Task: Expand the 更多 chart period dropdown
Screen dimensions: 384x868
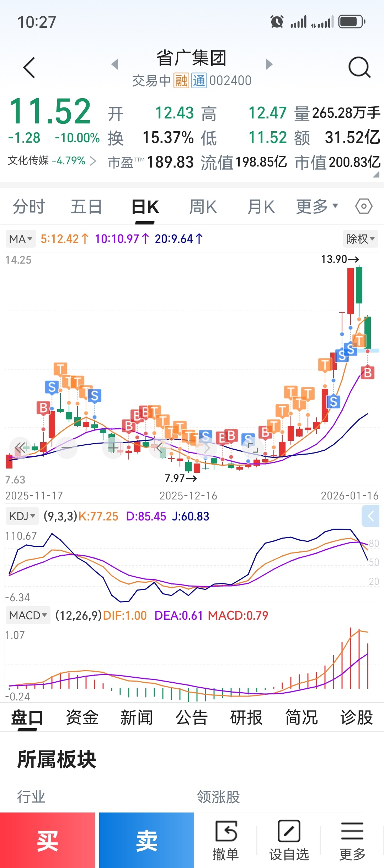Action: [317, 206]
